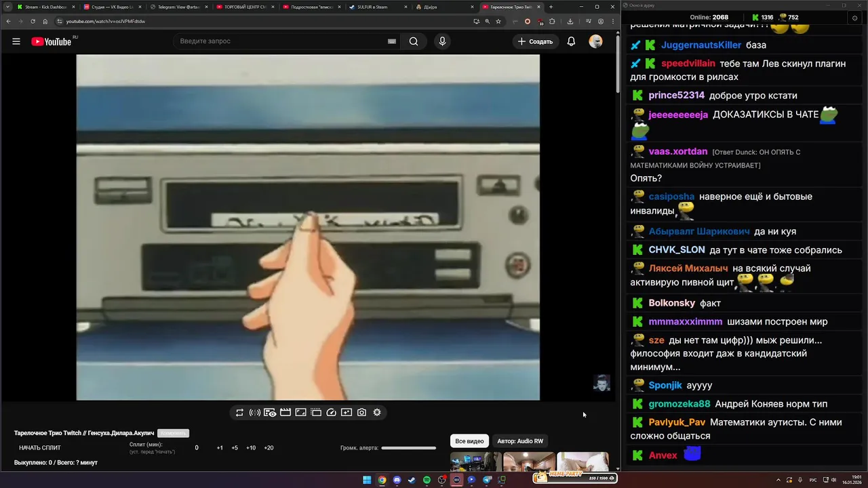This screenshot has height=488, width=868.
Task: Take a screenshot with the camera icon
Action: pos(362,412)
